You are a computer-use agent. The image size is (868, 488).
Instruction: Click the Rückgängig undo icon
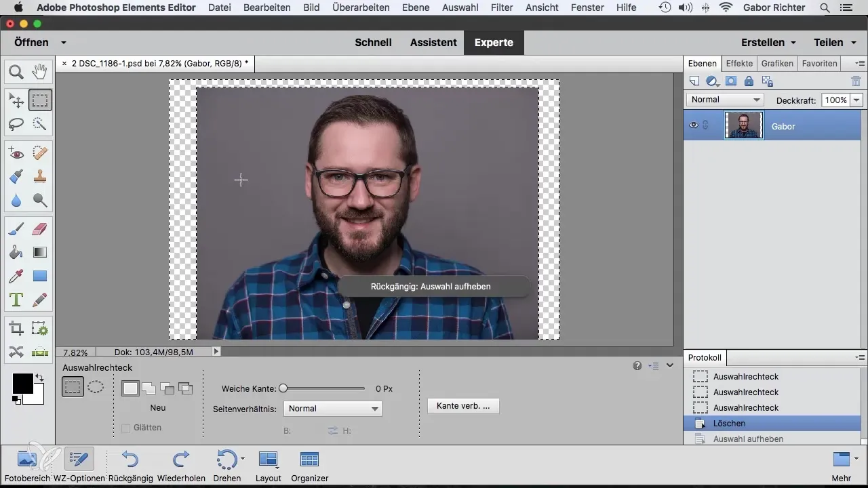pos(130,460)
